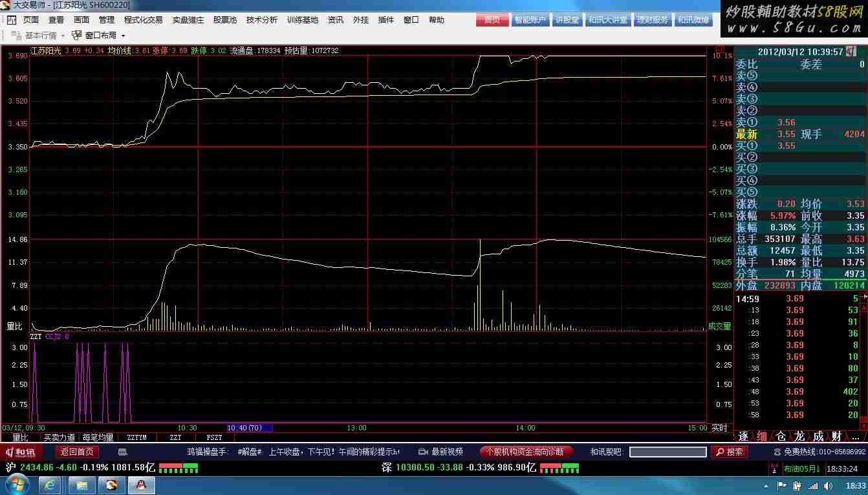Click the 逐 character at the side panel bottom
Image resolution: width=868 pixels, height=495 pixels.
coord(743,437)
